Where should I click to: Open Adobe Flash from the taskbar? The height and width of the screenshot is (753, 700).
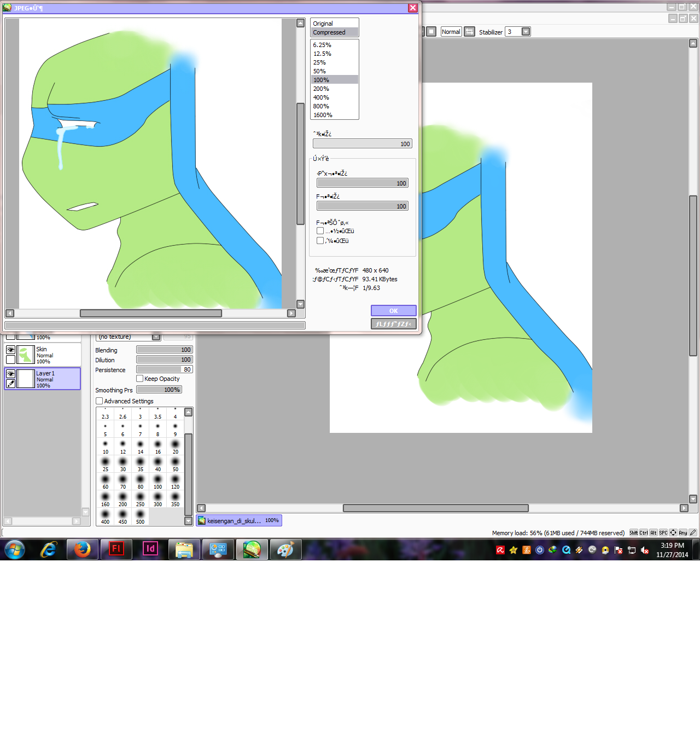tap(116, 549)
